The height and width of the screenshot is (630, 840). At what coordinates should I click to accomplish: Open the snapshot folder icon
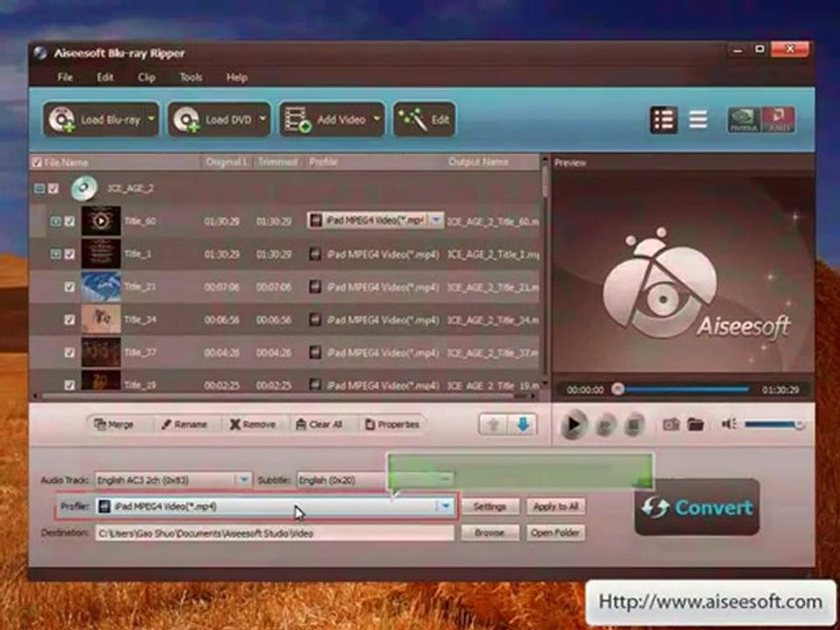tap(696, 425)
